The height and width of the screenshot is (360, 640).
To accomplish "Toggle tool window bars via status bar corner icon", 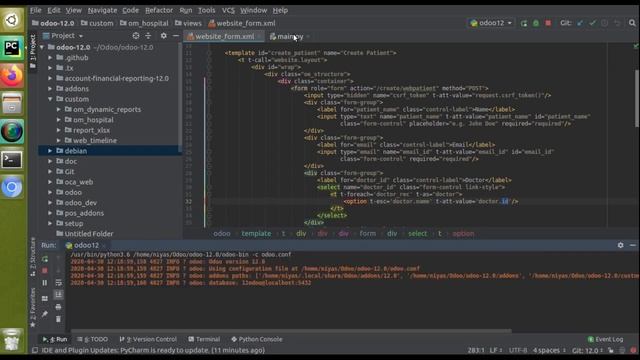I will 35,350.
